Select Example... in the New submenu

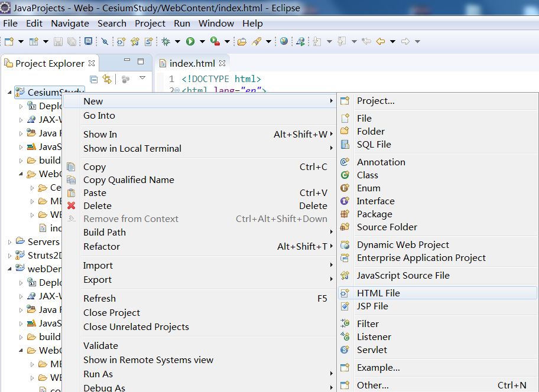(x=437, y=368)
